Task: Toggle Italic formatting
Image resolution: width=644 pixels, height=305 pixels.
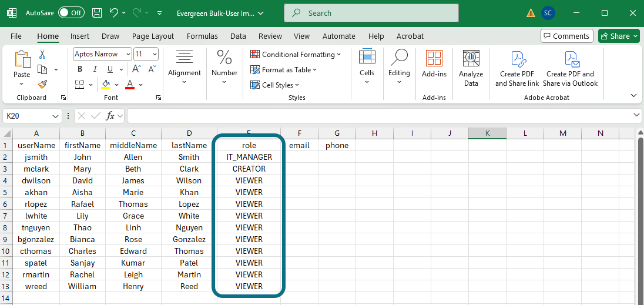Action: pyautogui.click(x=95, y=69)
